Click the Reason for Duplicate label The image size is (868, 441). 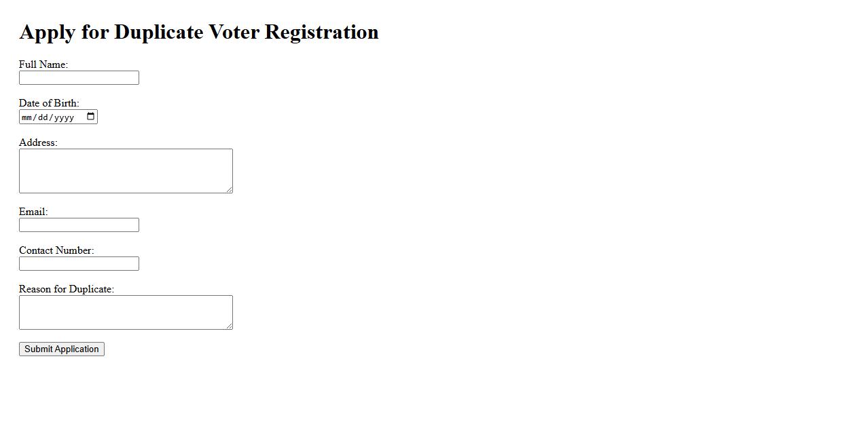tap(67, 289)
